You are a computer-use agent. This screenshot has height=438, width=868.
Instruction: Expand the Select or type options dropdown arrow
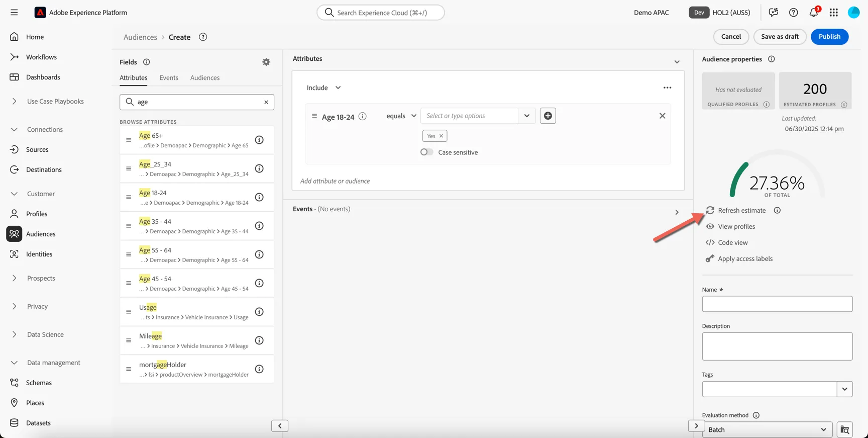point(527,116)
